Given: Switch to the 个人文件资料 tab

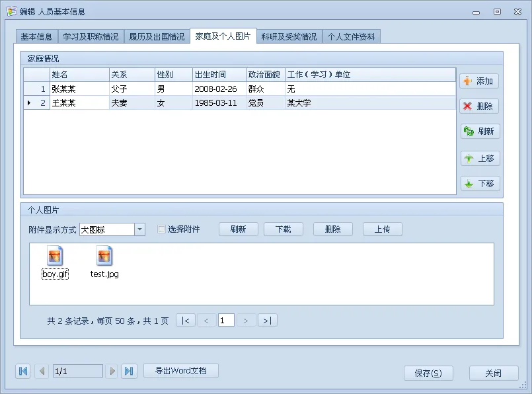Looking at the screenshot, I should 352,36.
